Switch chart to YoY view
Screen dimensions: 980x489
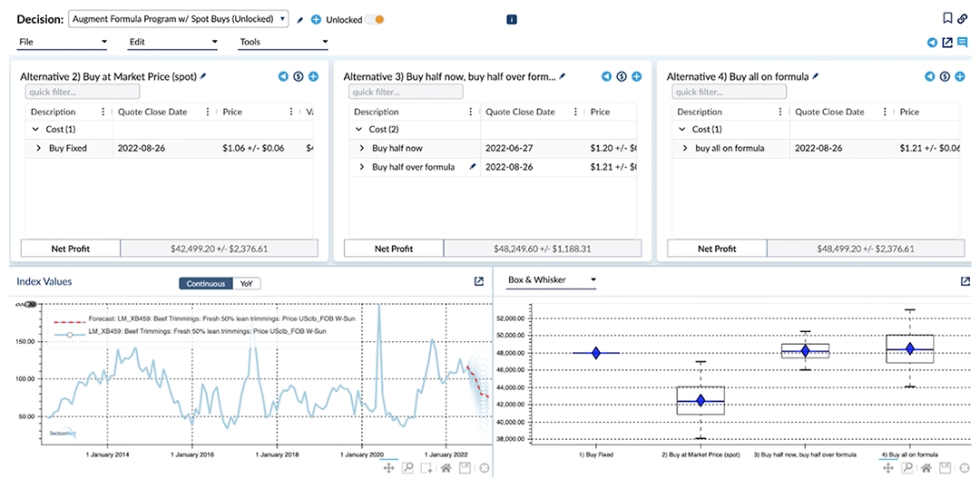coord(246,284)
